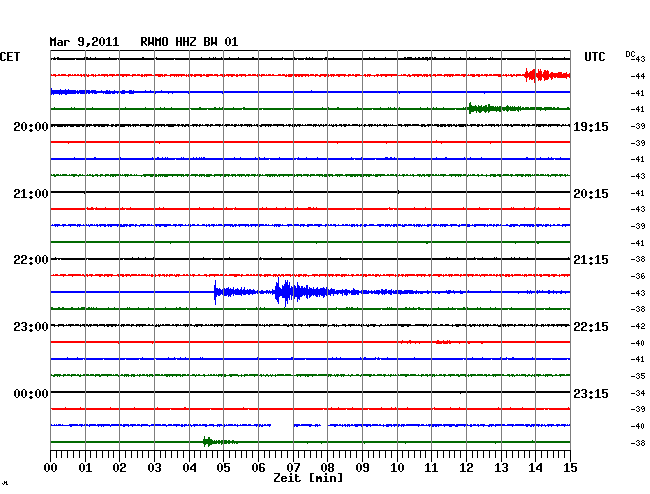Click the station label 'RWMO HHZ BW 01'
Viewport: 650px width, 494px height.
click(x=189, y=42)
